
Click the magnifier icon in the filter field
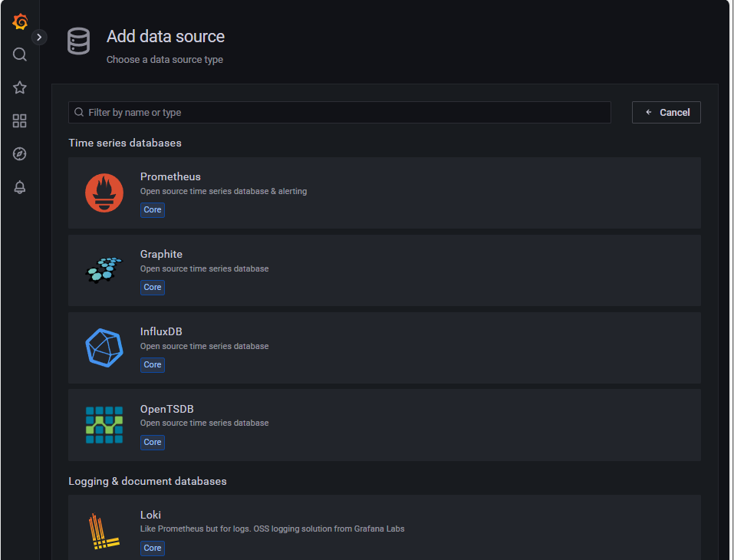pyautogui.click(x=79, y=112)
